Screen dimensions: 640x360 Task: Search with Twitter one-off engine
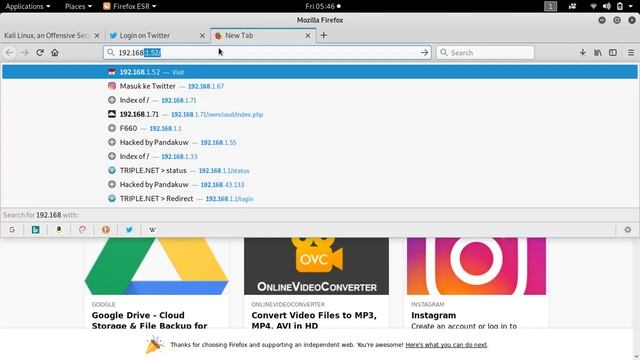(129, 230)
